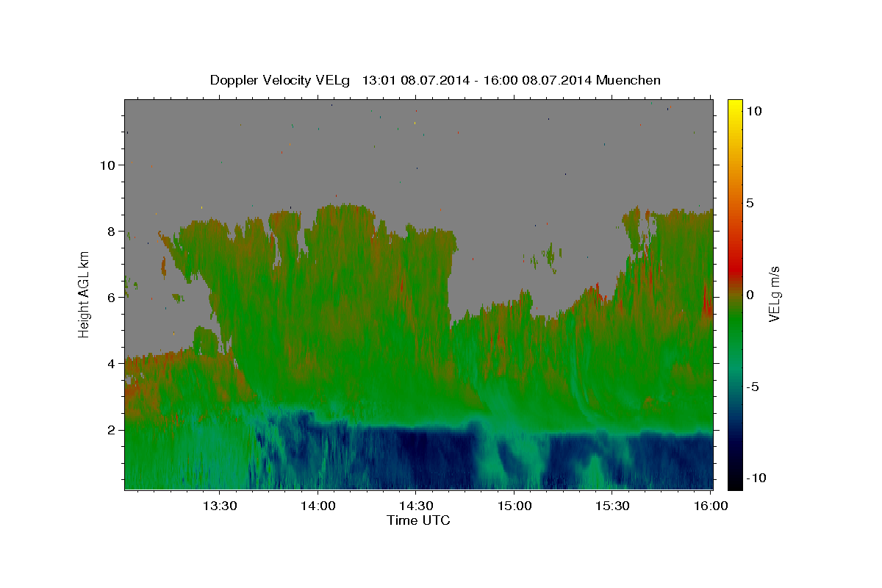Click the colorbar label '5'
Viewport: 882px width, 588px height.
pyautogui.click(x=750, y=203)
